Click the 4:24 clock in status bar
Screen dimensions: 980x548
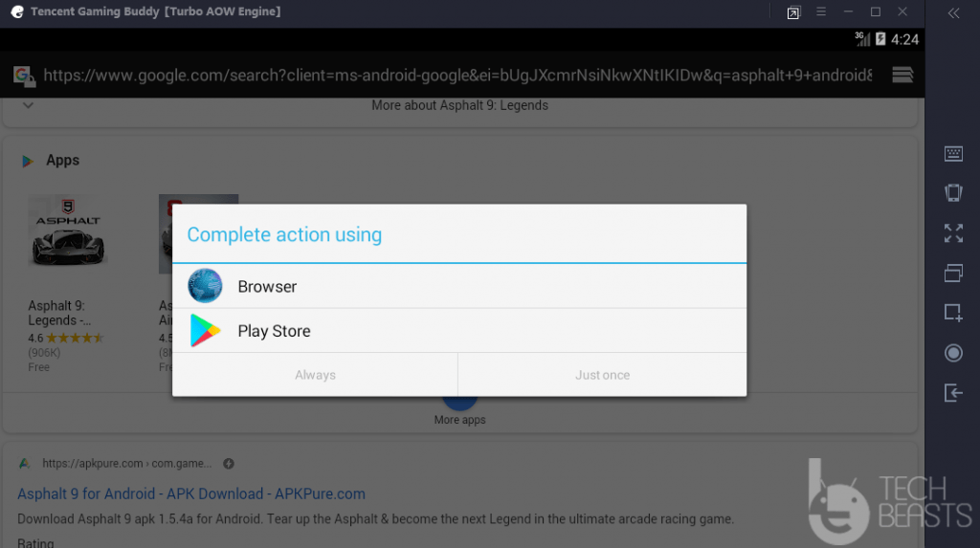click(904, 39)
